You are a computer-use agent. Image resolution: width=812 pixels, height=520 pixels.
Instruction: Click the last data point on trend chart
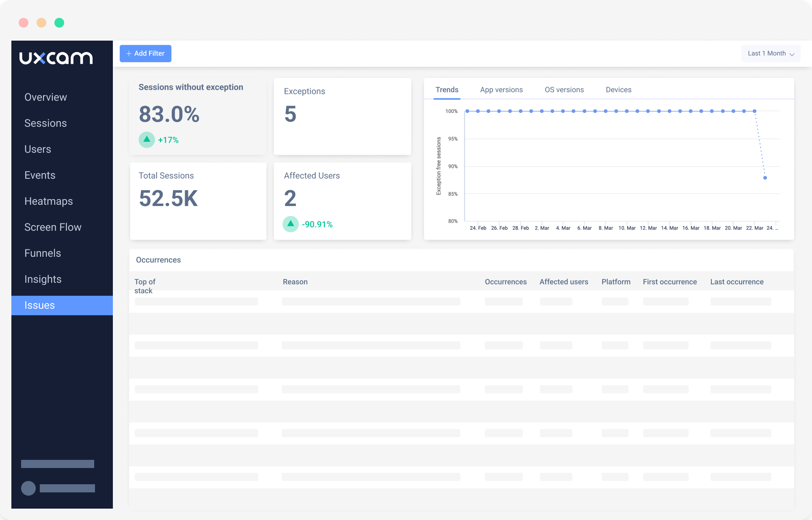tap(765, 178)
